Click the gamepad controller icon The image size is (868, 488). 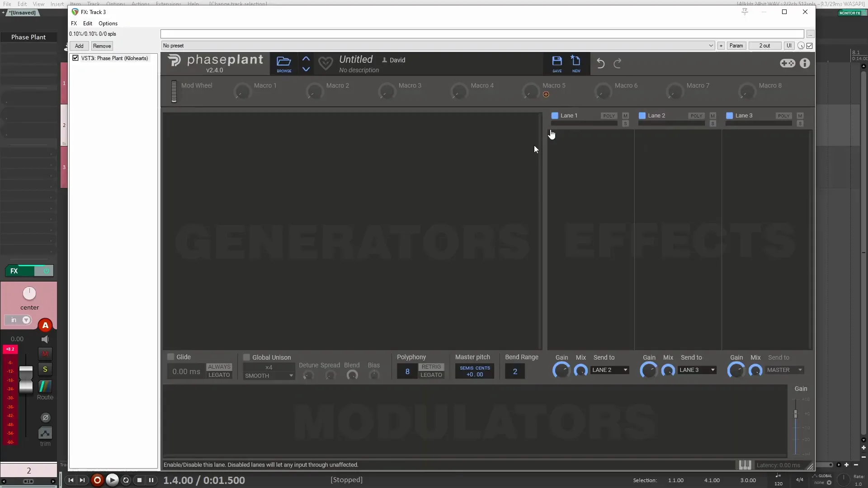point(788,63)
